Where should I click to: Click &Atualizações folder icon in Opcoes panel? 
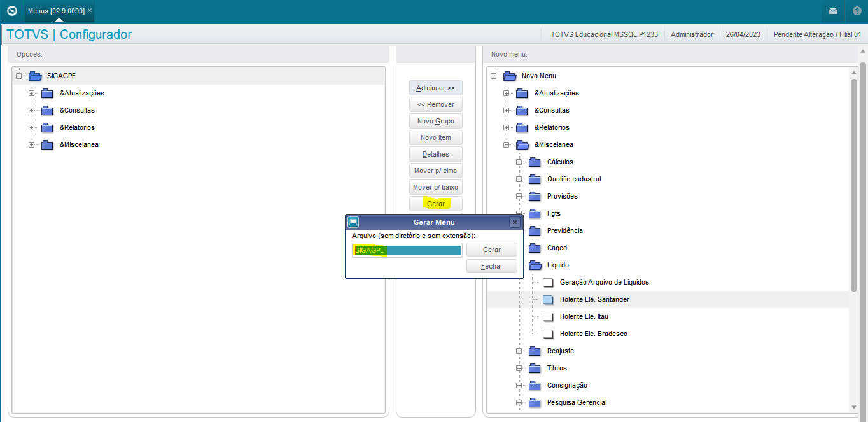coord(48,93)
